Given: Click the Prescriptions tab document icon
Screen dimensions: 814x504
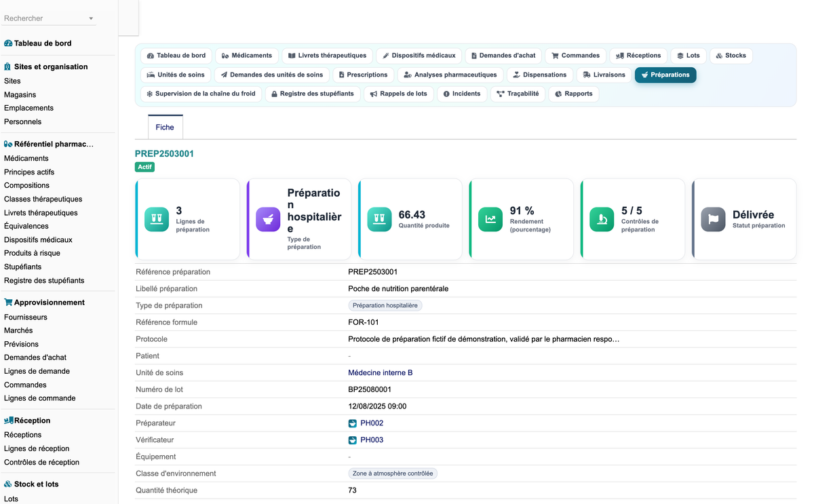Looking at the screenshot, I should click(x=342, y=75).
